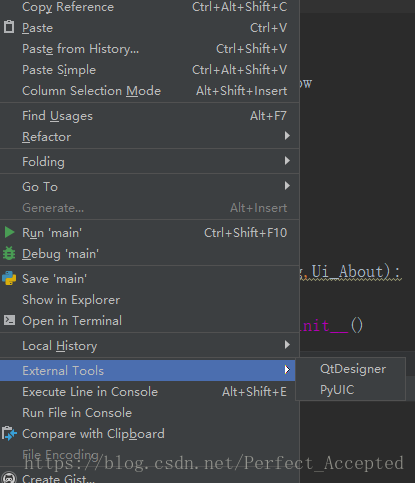The width and height of the screenshot is (415, 483).
Task: Expand the Refactor submenu arrow
Action: click(x=287, y=136)
